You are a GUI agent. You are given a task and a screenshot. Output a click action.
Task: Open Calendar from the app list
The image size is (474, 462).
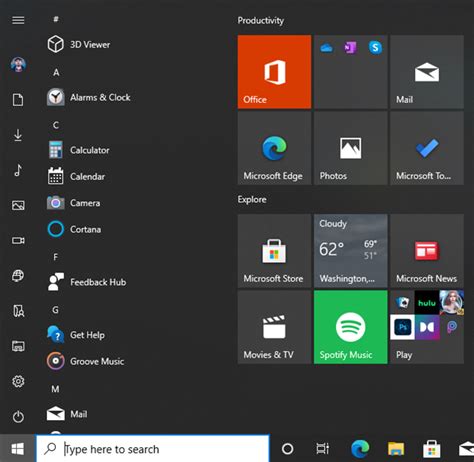[76, 176]
